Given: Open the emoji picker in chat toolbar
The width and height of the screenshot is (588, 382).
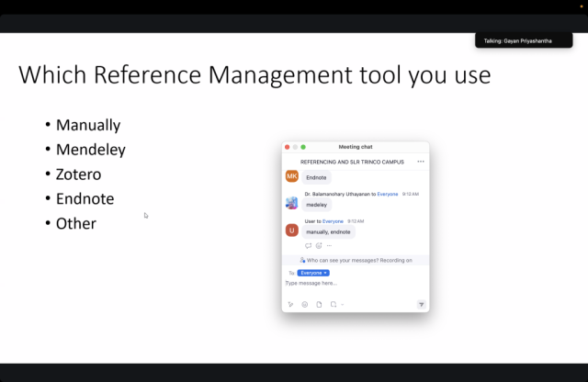Looking at the screenshot, I should coord(305,304).
